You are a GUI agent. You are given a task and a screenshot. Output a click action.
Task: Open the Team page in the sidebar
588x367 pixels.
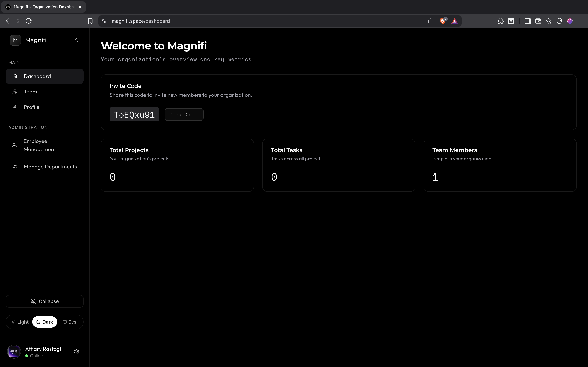tap(31, 92)
